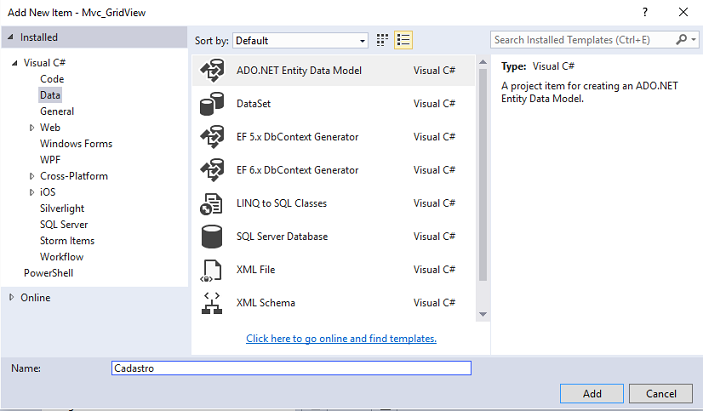Choose the DataSet template icon

(212, 104)
